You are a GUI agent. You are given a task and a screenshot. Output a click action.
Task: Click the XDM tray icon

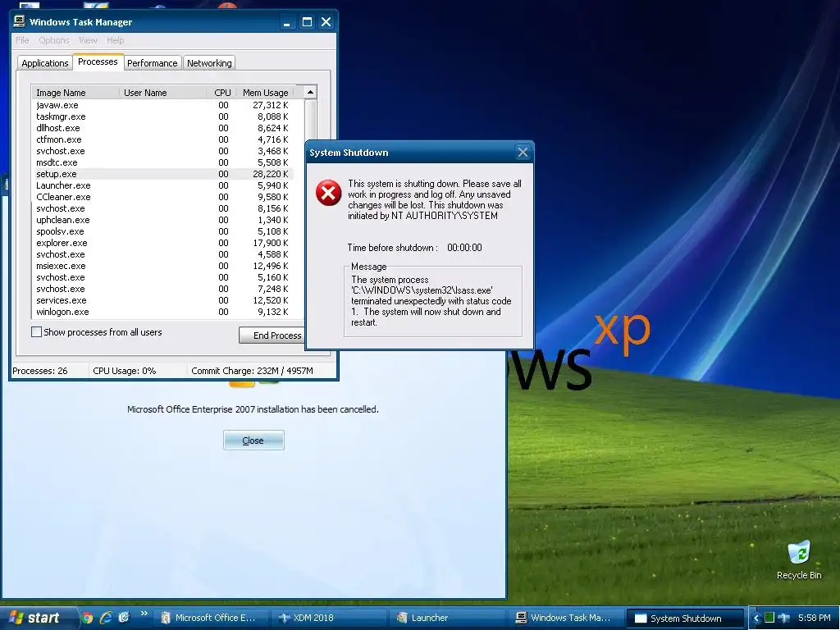click(x=783, y=618)
